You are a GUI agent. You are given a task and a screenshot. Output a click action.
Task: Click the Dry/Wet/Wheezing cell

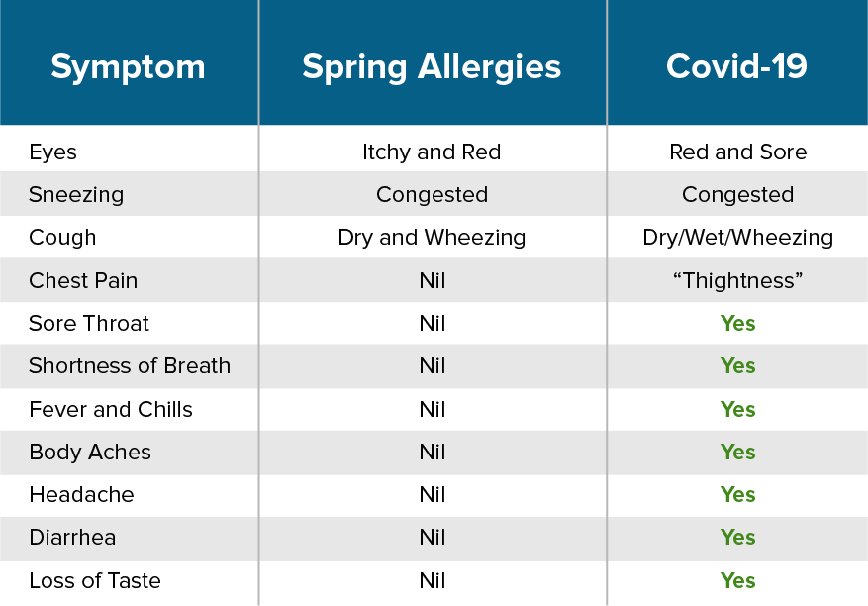coord(738,238)
